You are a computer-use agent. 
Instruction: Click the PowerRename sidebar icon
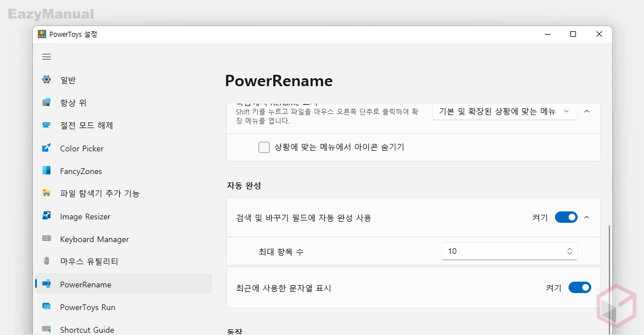coord(46,283)
